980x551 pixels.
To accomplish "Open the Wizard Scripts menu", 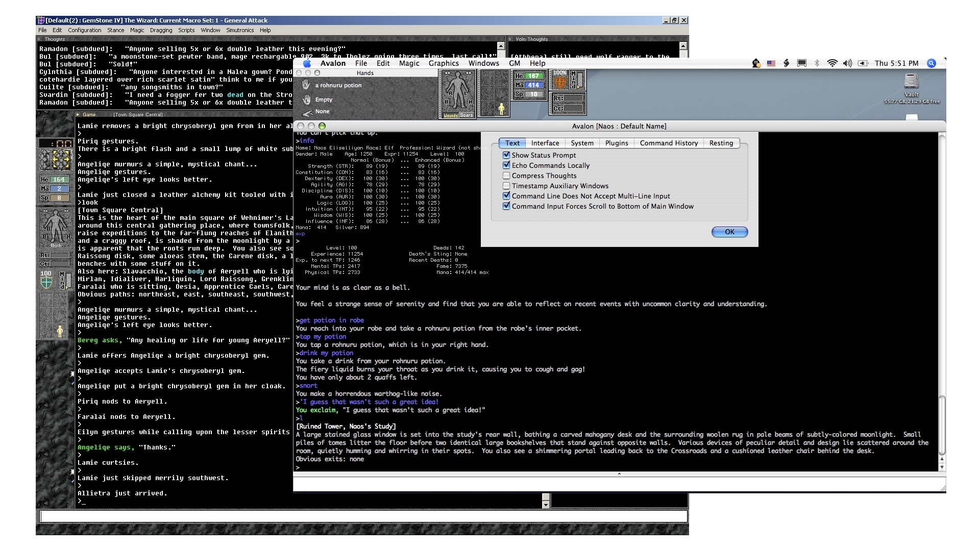I will (x=186, y=30).
